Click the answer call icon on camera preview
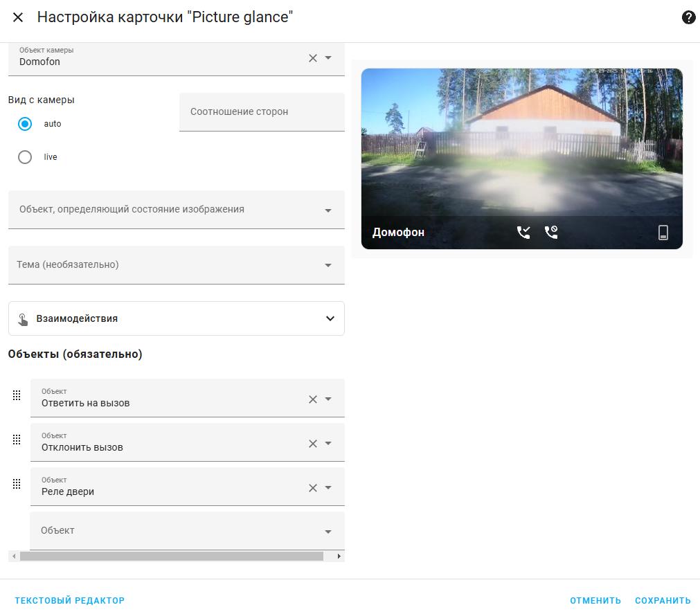This screenshot has width=700, height=614. pyautogui.click(x=523, y=233)
